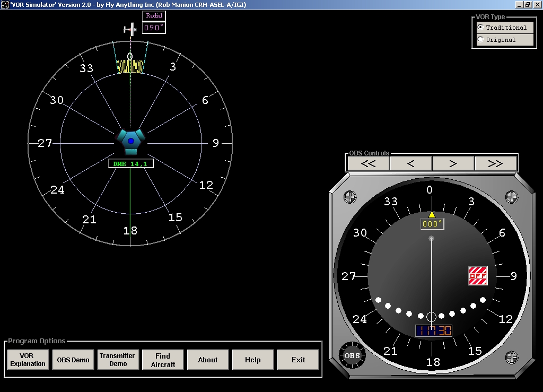Click Find Aircraft
The image size is (543, 392).
tap(162, 360)
